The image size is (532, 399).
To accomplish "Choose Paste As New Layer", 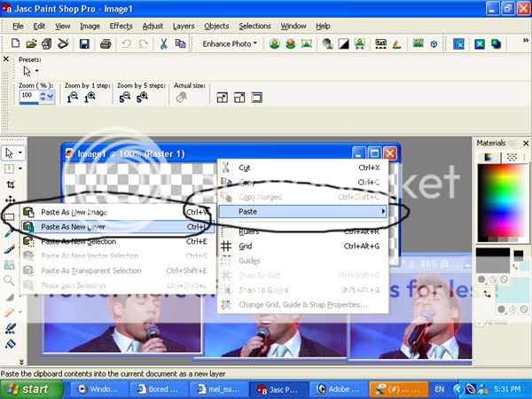I will [118, 227].
